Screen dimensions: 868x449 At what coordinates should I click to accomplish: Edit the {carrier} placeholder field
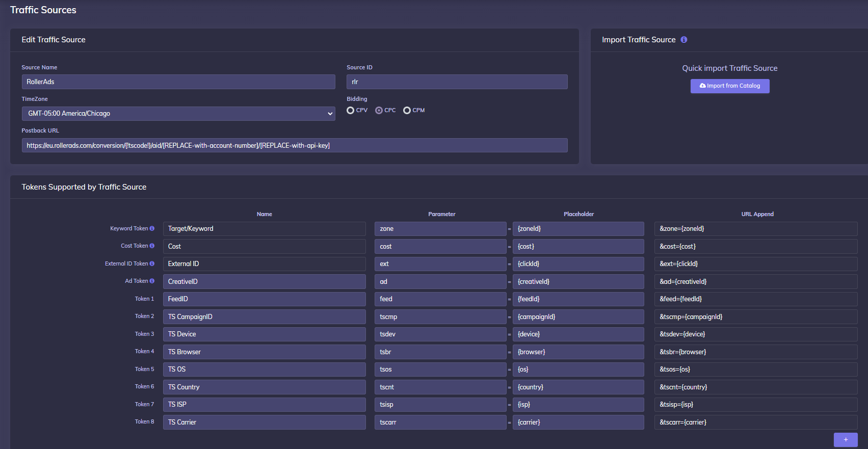[578, 422]
